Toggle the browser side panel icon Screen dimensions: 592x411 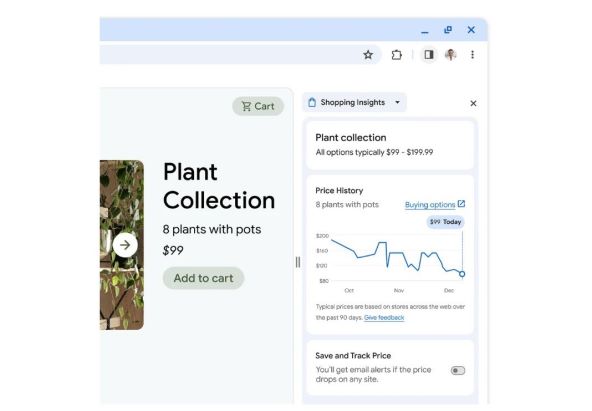(x=429, y=55)
